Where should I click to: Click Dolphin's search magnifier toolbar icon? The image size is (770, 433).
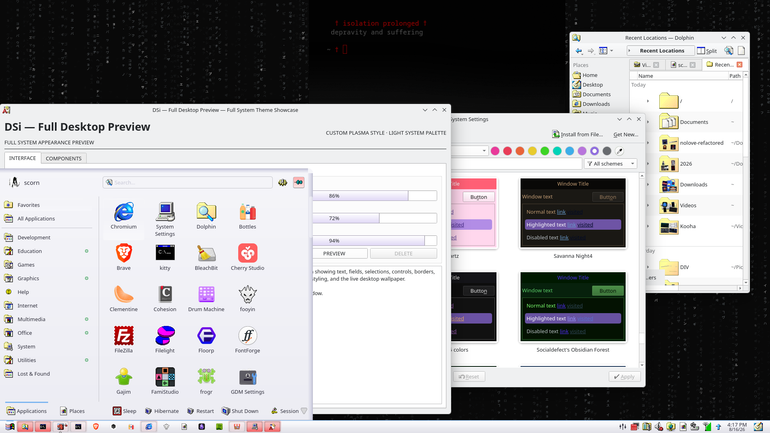[x=729, y=51]
